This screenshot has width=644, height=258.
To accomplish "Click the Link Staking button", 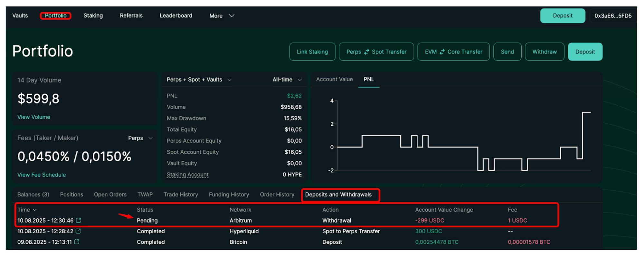I will point(312,52).
